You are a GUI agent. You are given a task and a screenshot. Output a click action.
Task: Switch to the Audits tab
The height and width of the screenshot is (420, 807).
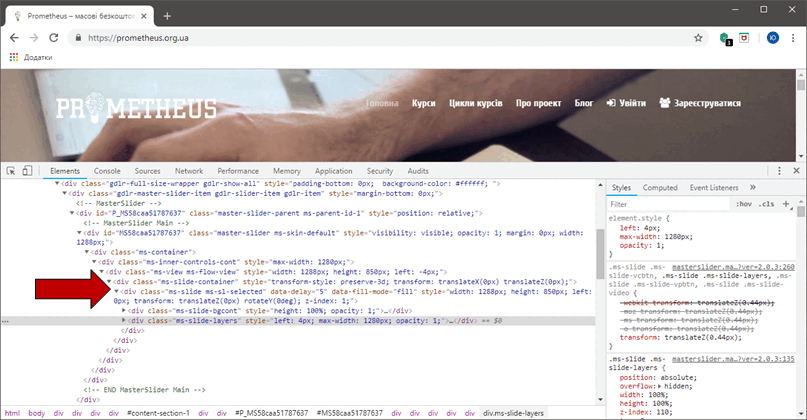418,171
